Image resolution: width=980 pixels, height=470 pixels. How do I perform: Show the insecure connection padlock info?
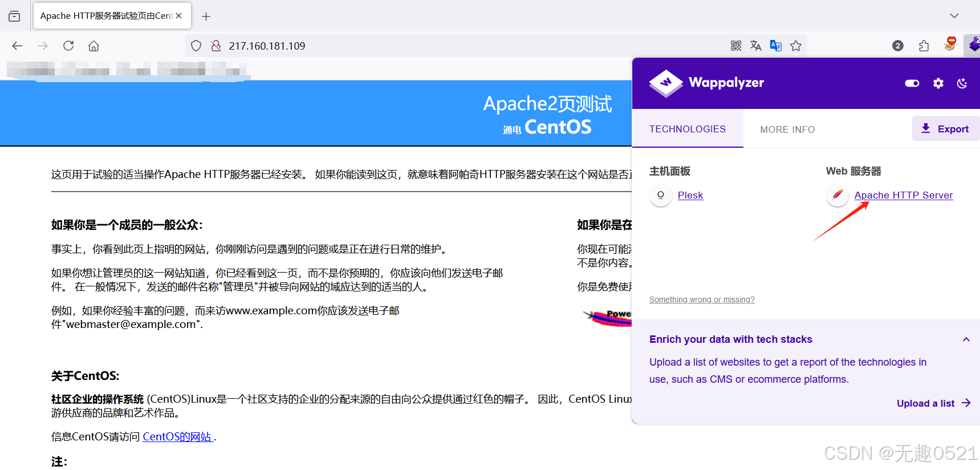pos(216,46)
